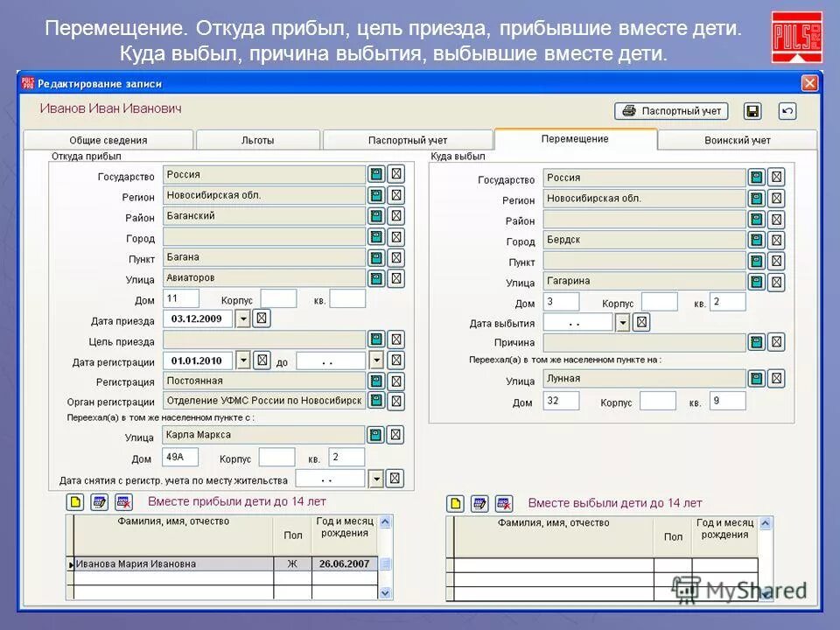840x630 pixels.
Task: Clear the Дата снятия date with X icon
Action: [395, 478]
